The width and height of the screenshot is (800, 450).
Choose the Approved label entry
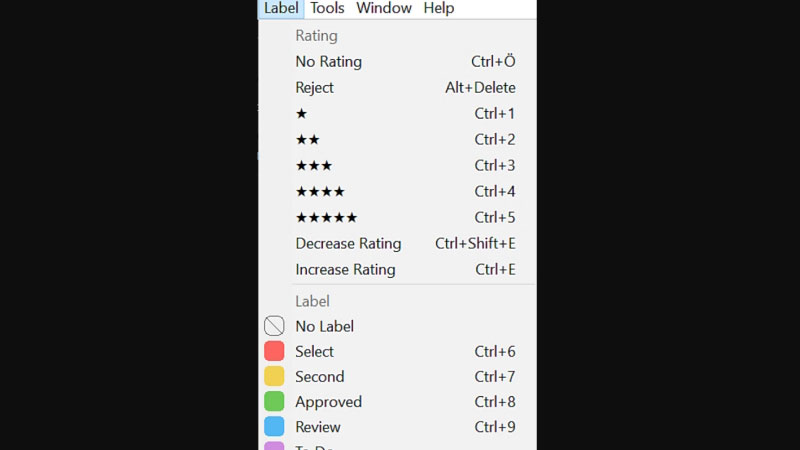click(x=328, y=402)
